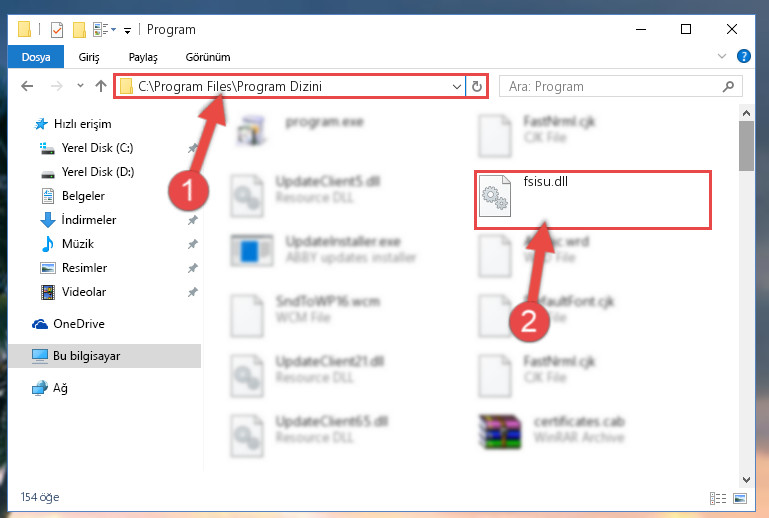Click the Properties checkmark quick access icon
This screenshot has width=769, height=518.
coord(57,30)
